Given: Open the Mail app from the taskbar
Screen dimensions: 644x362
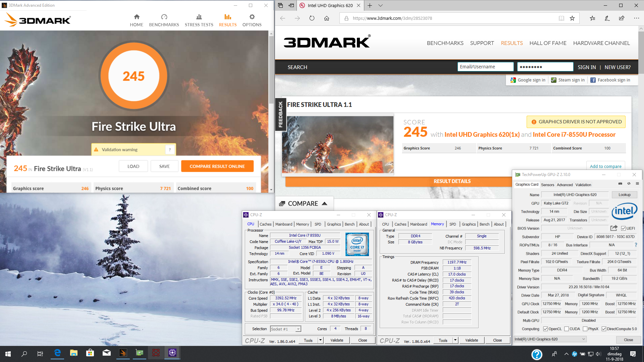Looking at the screenshot, I should (x=107, y=353).
